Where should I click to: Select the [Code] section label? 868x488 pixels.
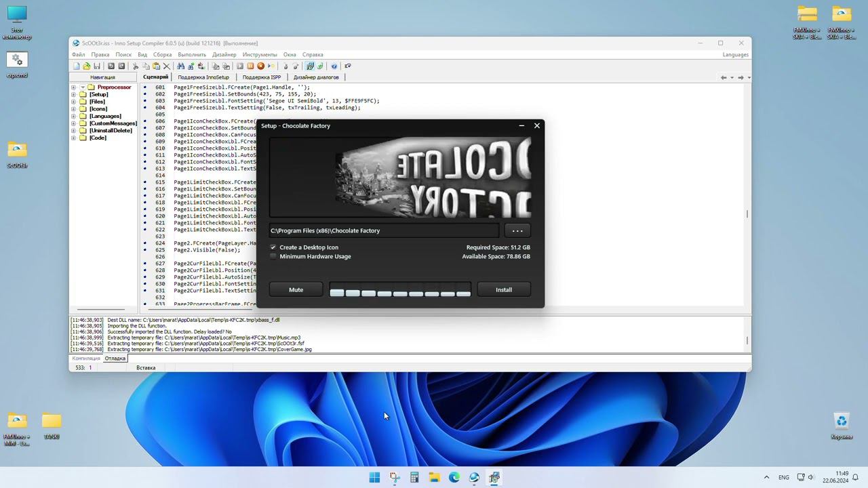(x=98, y=138)
